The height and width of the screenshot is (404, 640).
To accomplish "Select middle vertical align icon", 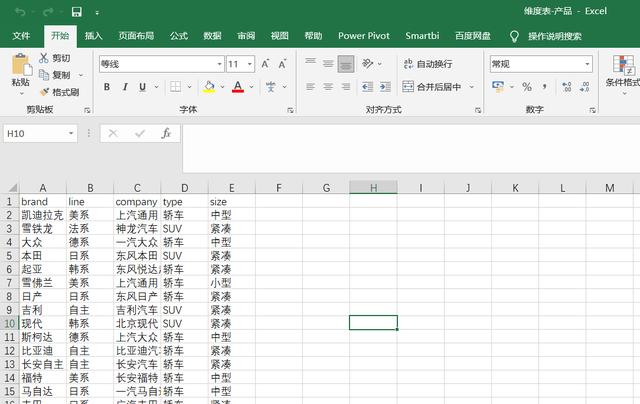I will (x=328, y=64).
